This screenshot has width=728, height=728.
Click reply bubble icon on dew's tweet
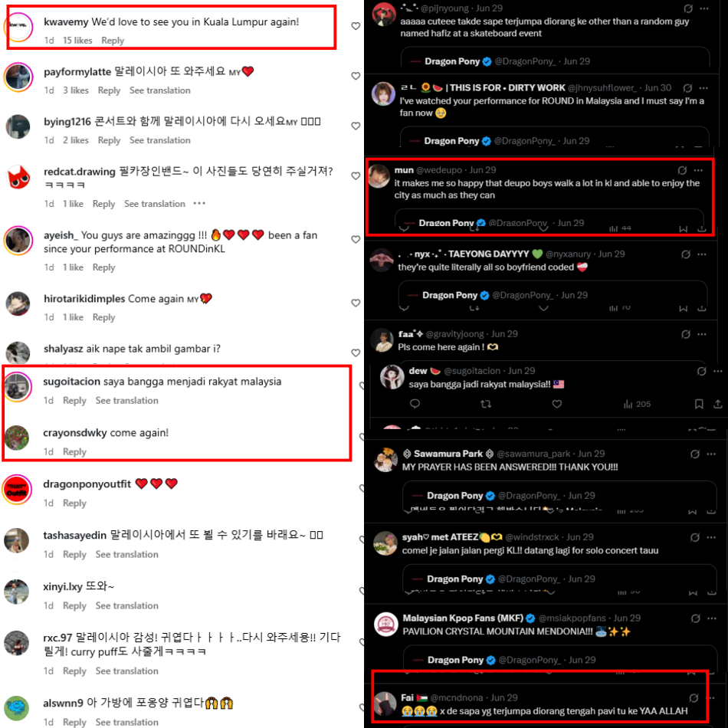tap(415, 403)
